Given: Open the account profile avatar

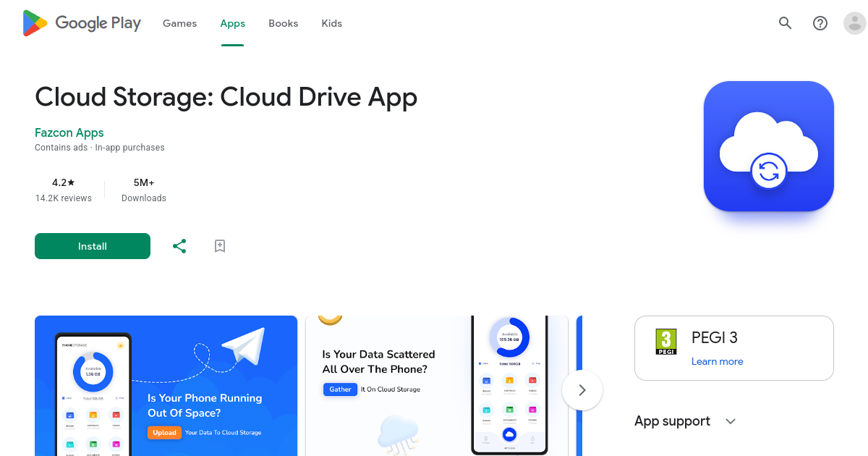Looking at the screenshot, I should pos(855,23).
